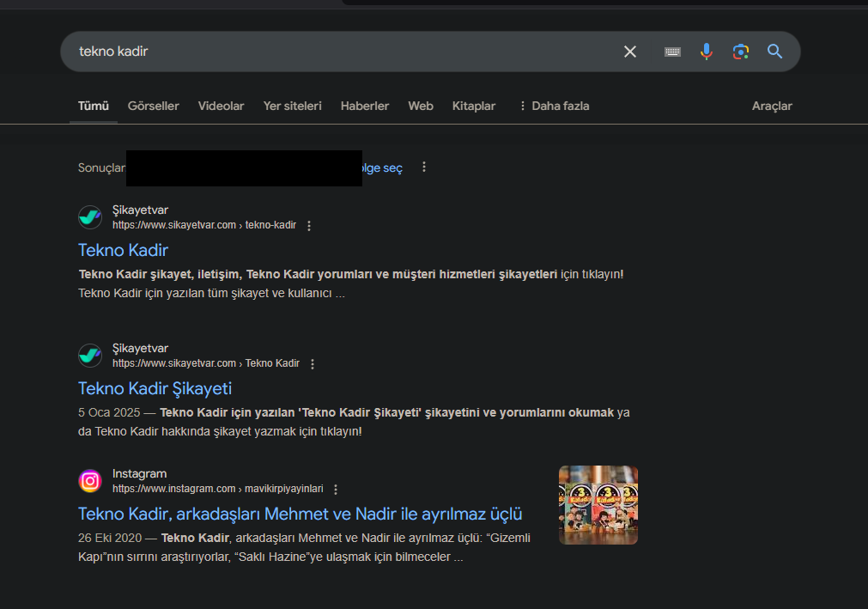The width and height of the screenshot is (868, 609).
Task: Open more options for Instagram mavikirpiyayinlari result
Action: [336, 489]
